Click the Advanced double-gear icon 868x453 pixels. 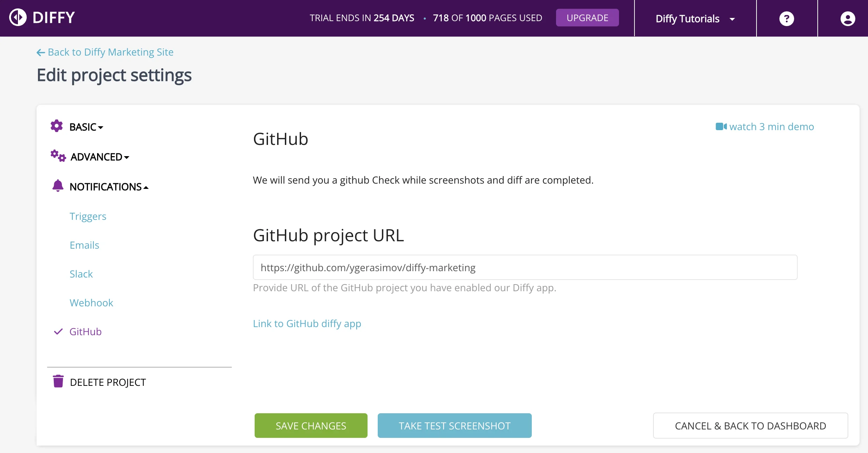click(x=58, y=156)
